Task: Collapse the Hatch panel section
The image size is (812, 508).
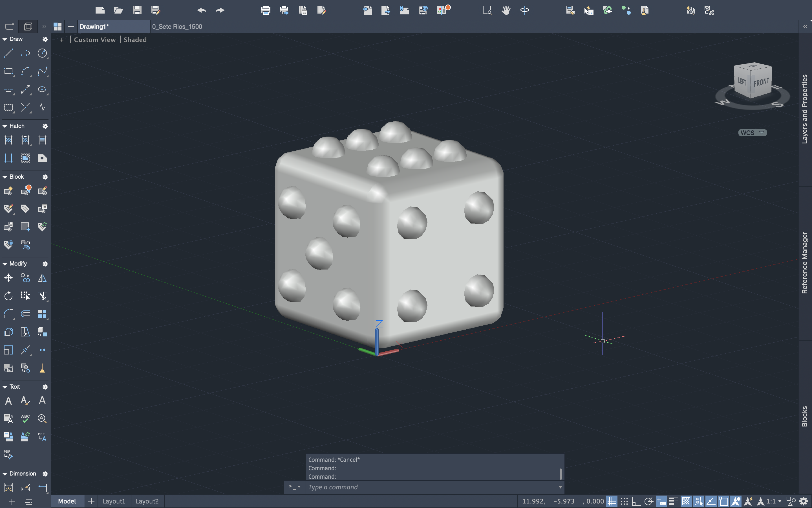Action: (5, 126)
